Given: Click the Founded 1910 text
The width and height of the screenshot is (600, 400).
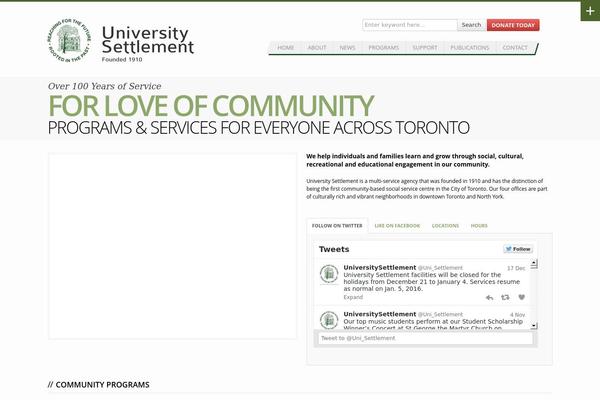Looking at the screenshot, I should (x=122, y=60).
